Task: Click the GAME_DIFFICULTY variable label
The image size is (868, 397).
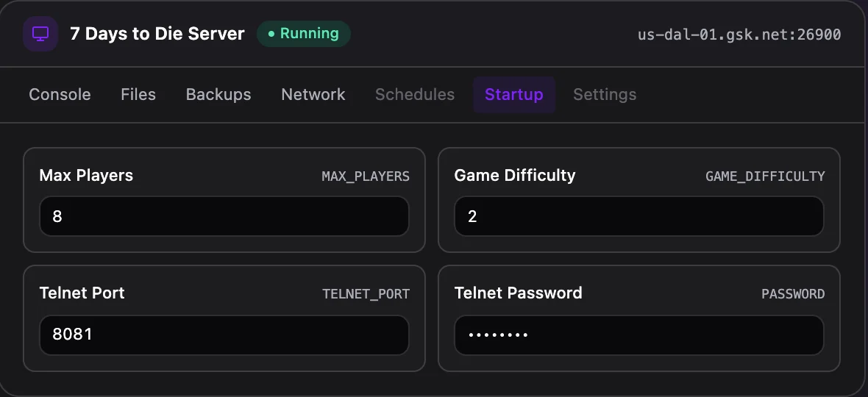Action: point(766,176)
